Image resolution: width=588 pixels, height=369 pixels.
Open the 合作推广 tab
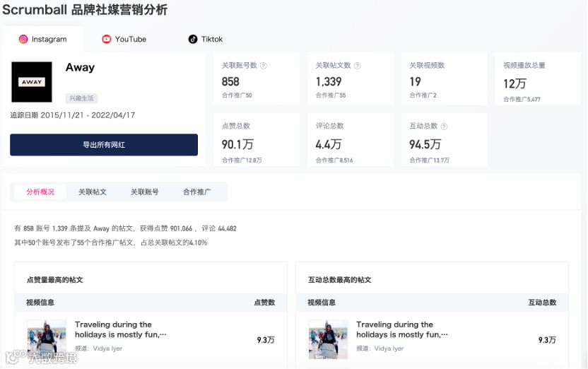pos(197,192)
